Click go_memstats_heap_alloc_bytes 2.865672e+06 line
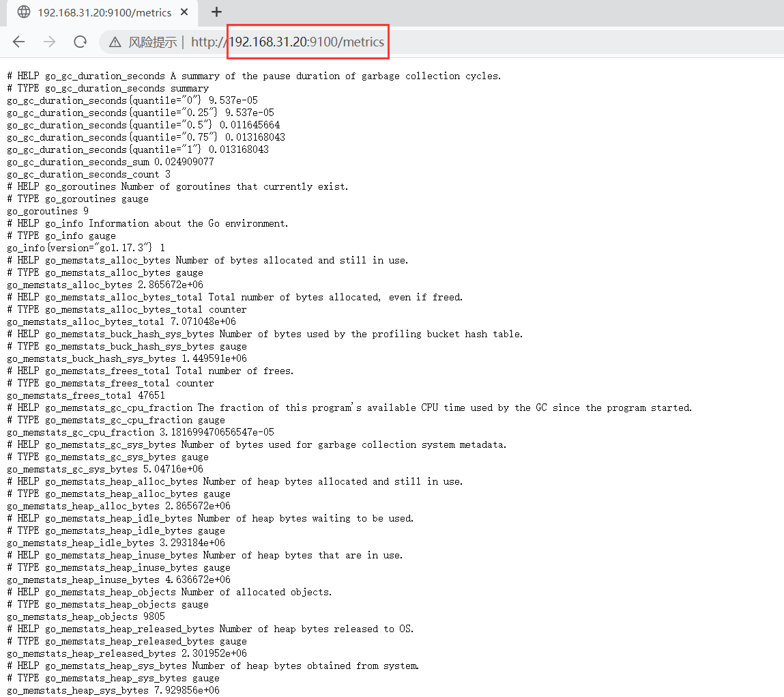Viewport: 784px width, 697px height. [x=119, y=506]
